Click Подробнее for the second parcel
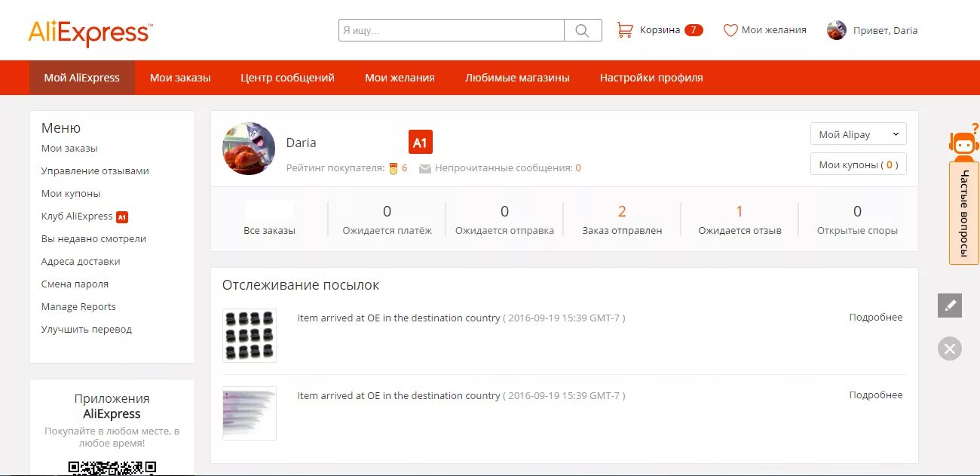Screen dimensions: 980x476 point(875,395)
